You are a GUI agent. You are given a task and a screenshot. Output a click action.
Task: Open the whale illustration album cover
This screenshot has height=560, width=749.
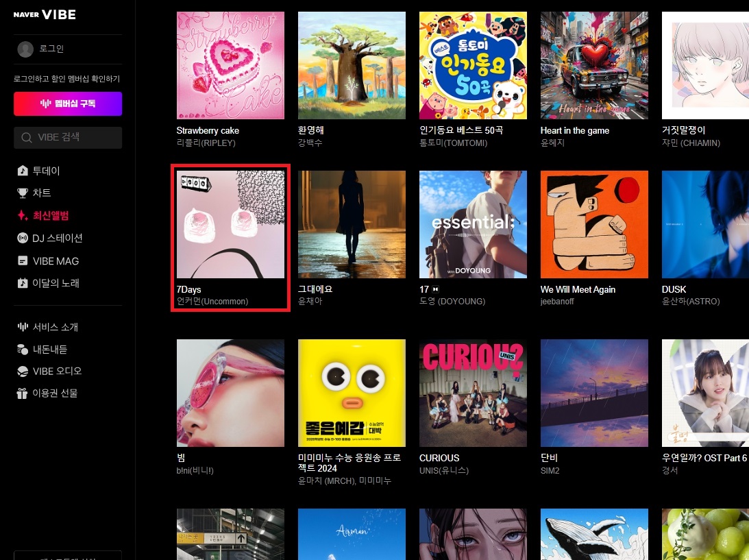pyautogui.click(x=594, y=534)
